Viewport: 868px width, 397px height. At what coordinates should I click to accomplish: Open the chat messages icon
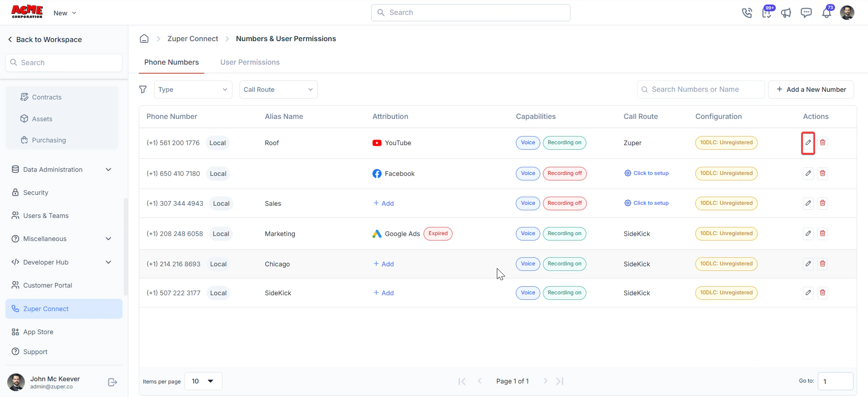click(x=806, y=13)
